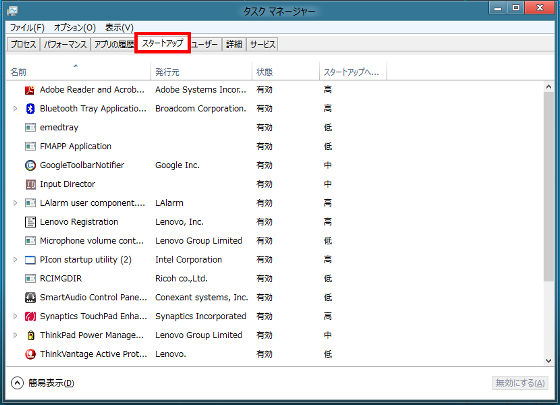Click the 無効にする(A) button
The image size is (560, 405).
pyautogui.click(x=520, y=383)
